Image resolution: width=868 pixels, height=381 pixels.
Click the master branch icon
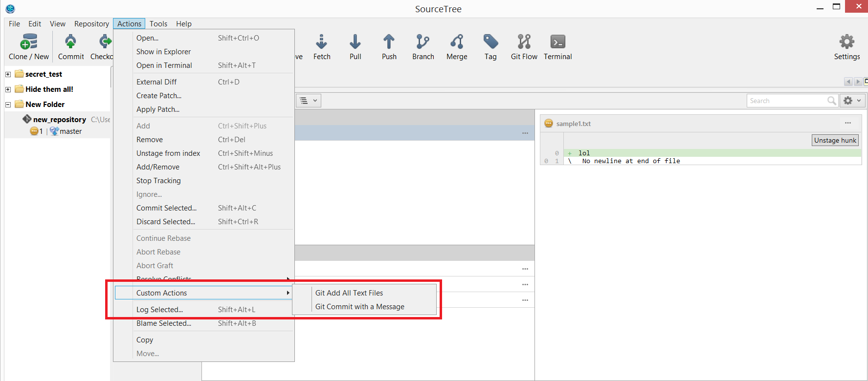[x=54, y=131]
